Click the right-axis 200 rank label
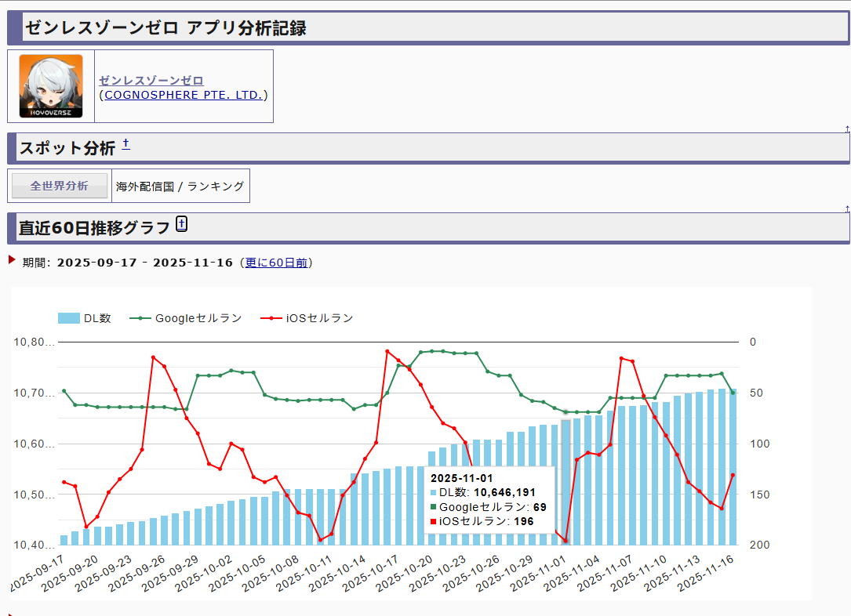851x616 pixels. 759,545
